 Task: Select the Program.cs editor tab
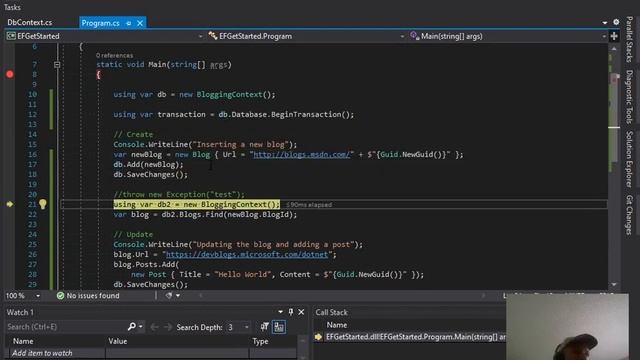[x=100, y=23]
